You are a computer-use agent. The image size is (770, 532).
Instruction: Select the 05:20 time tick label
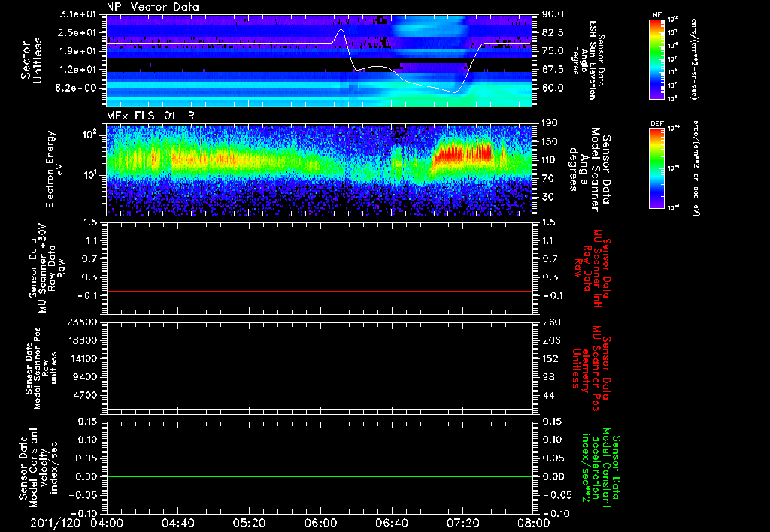pyautogui.click(x=249, y=523)
